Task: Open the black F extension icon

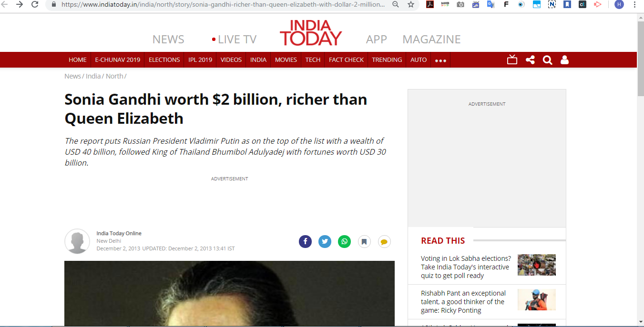Action: pos(506,4)
